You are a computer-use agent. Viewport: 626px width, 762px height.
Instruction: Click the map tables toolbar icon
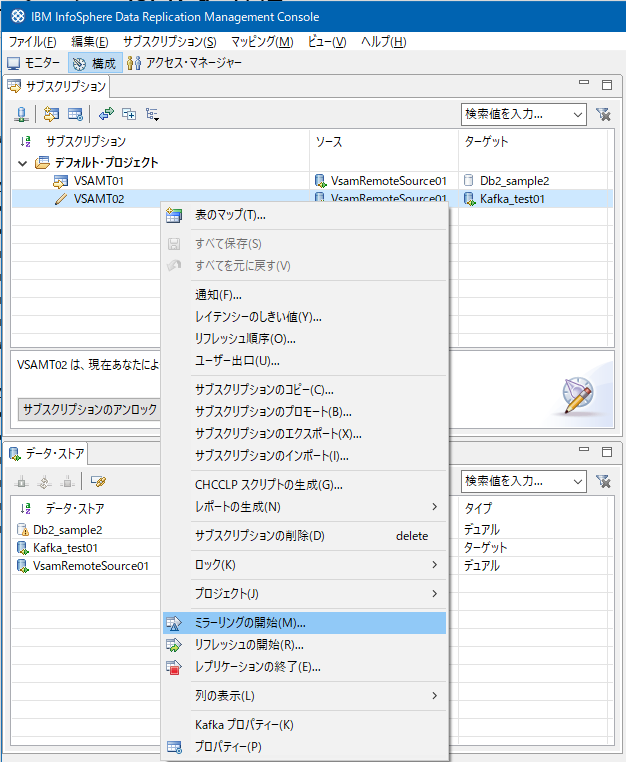click(75, 114)
